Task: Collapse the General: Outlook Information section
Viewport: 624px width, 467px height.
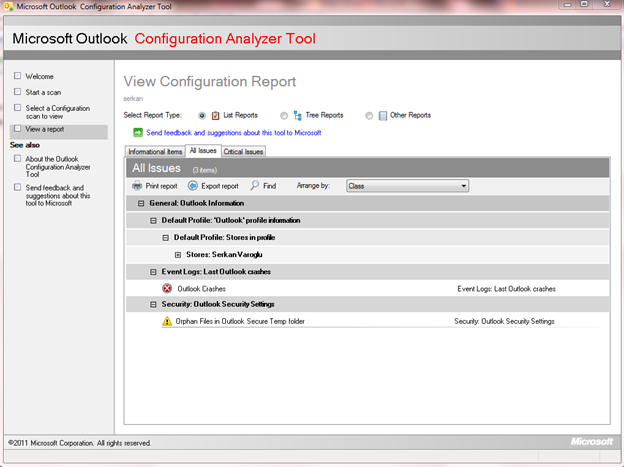Action: pyautogui.click(x=140, y=203)
